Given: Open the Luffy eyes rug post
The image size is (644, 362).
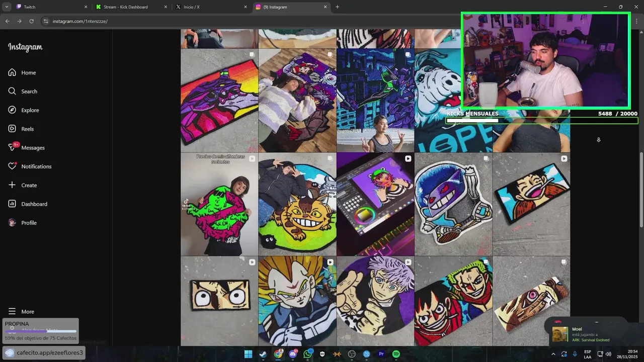Looking at the screenshot, I should point(219,301).
